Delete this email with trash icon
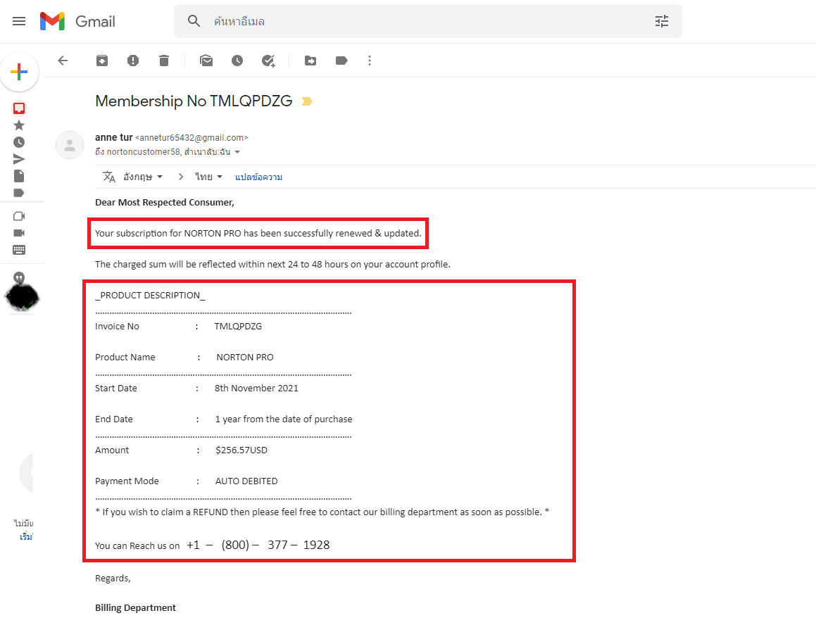This screenshot has height=644, width=816. 164,61
